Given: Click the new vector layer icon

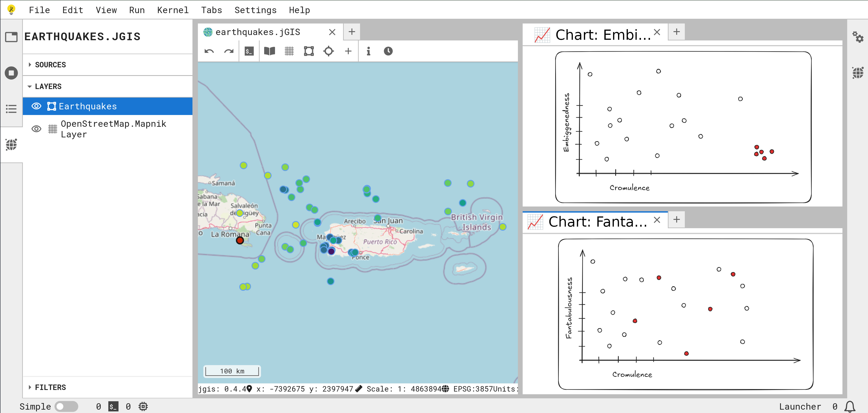Looking at the screenshot, I should (309, 51).
